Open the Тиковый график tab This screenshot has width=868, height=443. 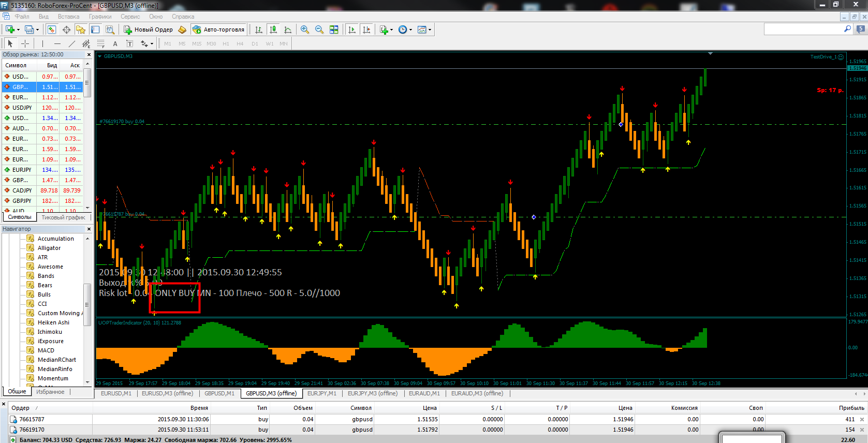pyautogui.click(x=63, y=217)
